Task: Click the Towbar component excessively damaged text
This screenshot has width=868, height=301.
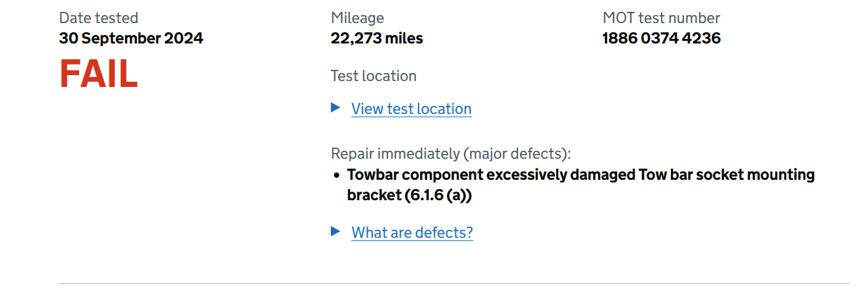Action: pos(491,175)
